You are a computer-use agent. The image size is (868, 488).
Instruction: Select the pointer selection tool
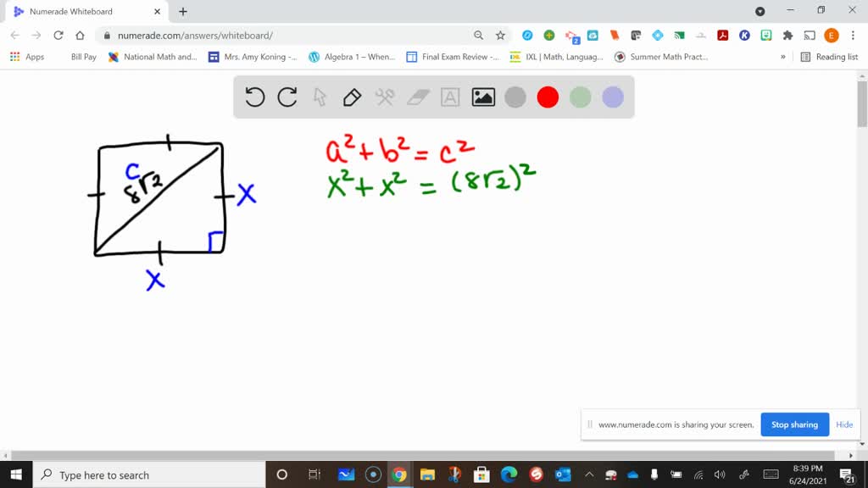click(319, 97)
